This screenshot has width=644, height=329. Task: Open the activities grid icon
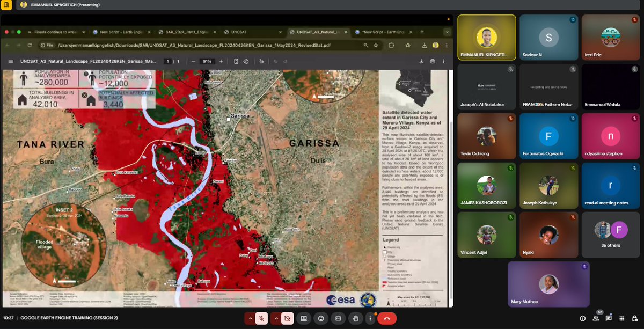(621, 318)
